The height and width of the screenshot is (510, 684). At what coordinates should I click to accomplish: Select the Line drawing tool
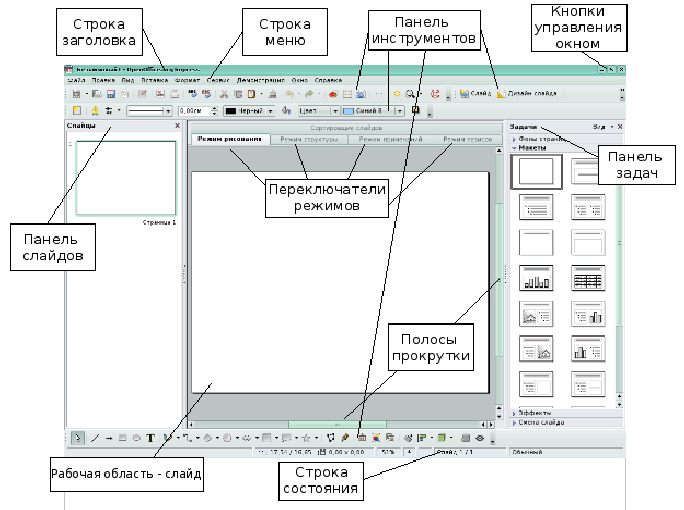(95, 438)
